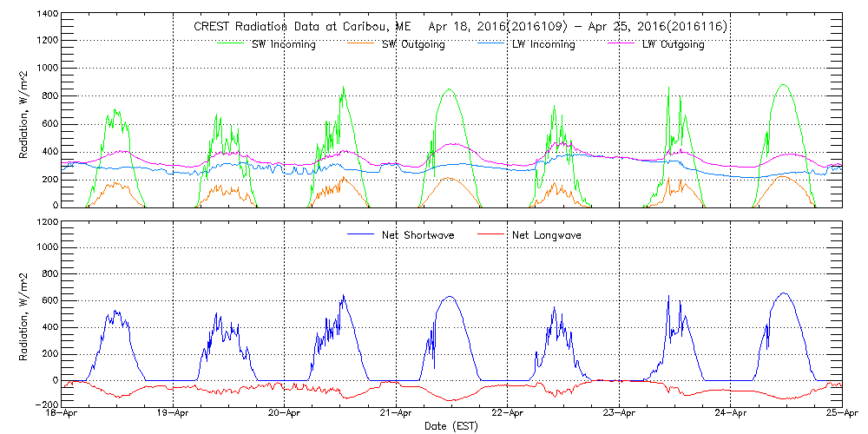Pick the 21-Apr date on x-axis

(x=397, y=415)
